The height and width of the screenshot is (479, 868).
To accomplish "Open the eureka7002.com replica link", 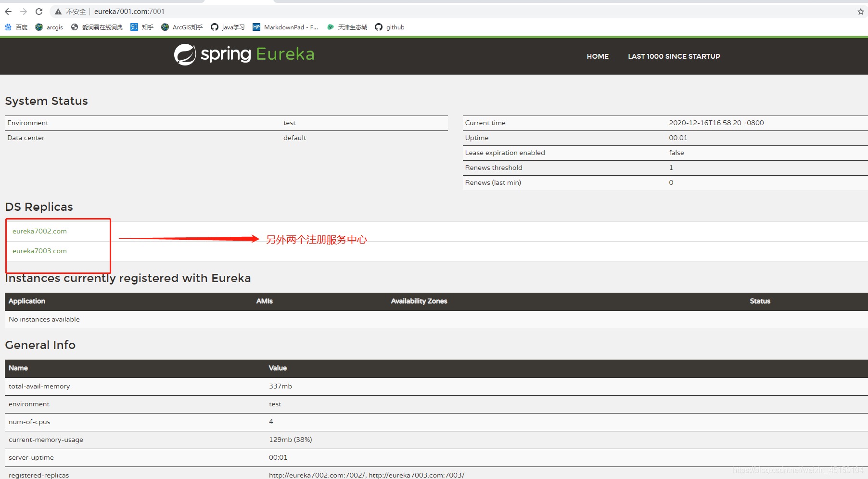I will point(39,231).
